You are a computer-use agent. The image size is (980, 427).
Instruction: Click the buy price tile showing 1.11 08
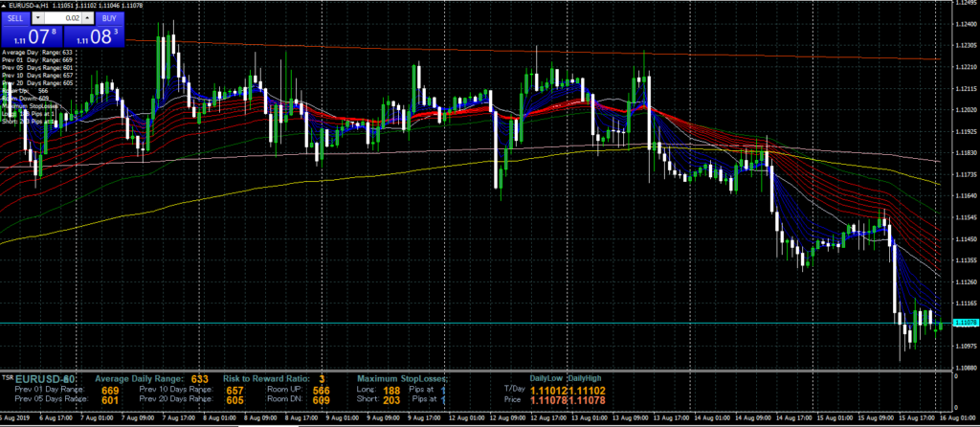[x=99, y=37]
